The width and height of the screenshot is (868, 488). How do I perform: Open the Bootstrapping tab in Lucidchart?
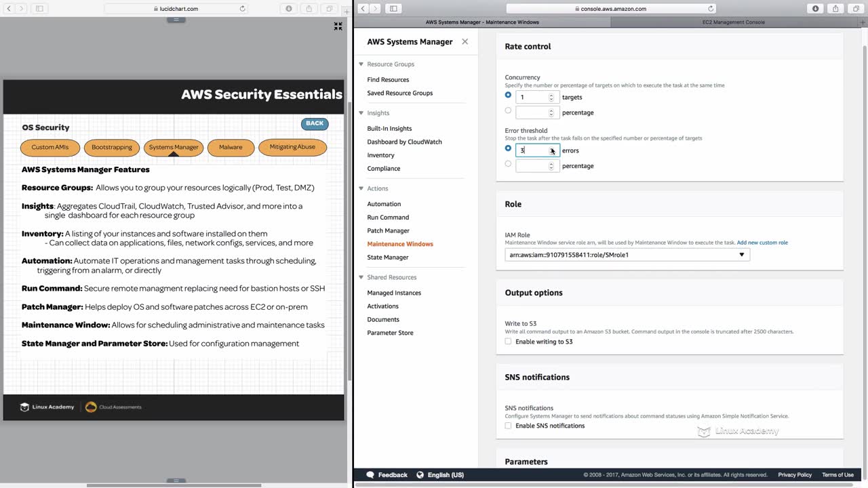click(112, 147)
